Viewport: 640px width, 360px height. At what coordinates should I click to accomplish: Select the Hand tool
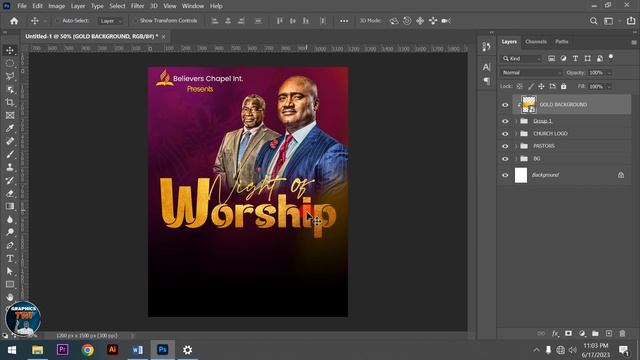10,297
